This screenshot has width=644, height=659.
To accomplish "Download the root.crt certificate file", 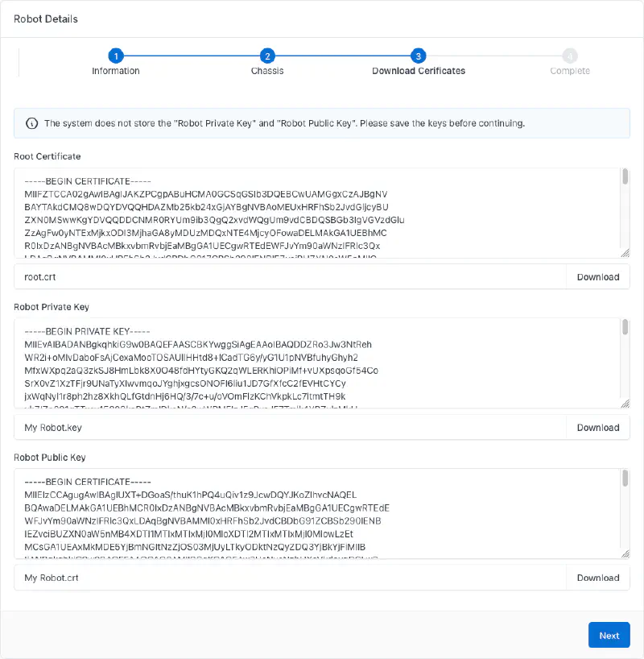I will tap(597, 277).
